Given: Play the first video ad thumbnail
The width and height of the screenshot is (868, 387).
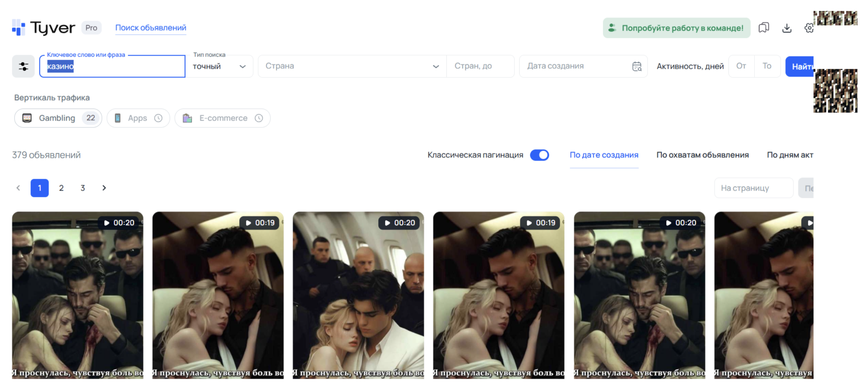Looking at the screenshot, I should pos(78,295).
